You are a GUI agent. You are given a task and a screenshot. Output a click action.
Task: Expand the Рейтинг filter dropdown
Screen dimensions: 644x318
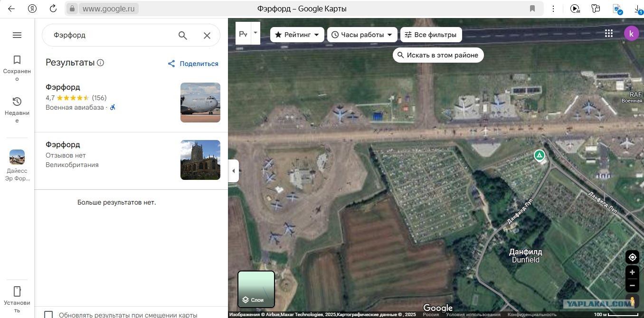click(297, 35)
